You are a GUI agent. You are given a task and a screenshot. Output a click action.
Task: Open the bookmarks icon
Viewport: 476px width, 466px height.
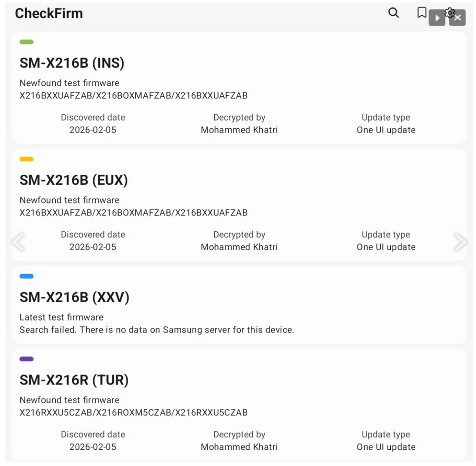(x=421, y=12)
